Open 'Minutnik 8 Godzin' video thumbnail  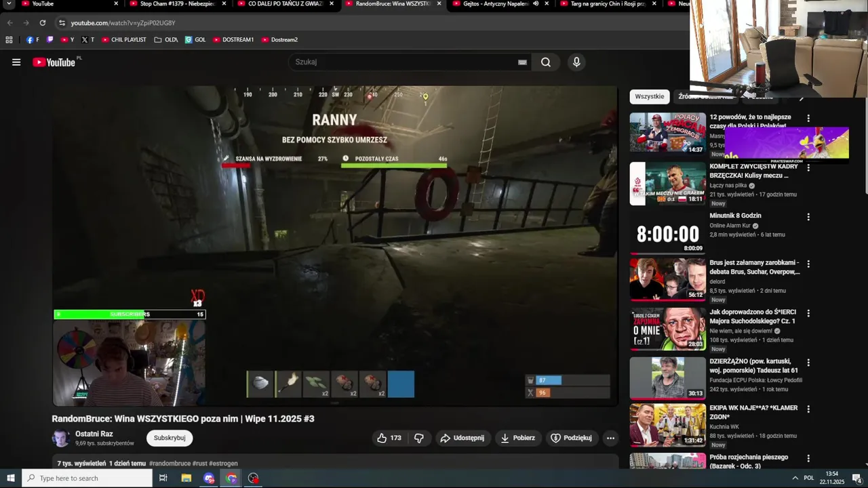pos(668,232)
